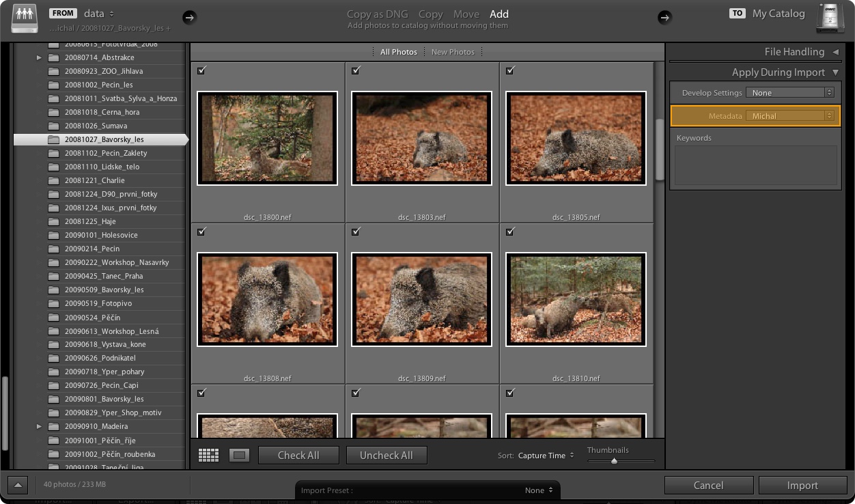The height and width of the screenshot is (504, 855).
Task: Switch to grid view icon
Action: [x=208, y=455]
